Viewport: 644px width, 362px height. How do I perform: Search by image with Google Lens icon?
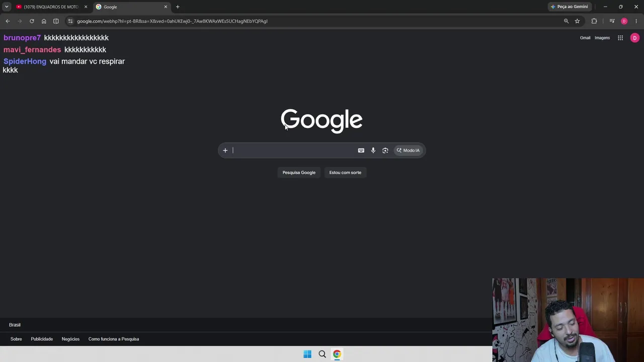tap(385, 150)
